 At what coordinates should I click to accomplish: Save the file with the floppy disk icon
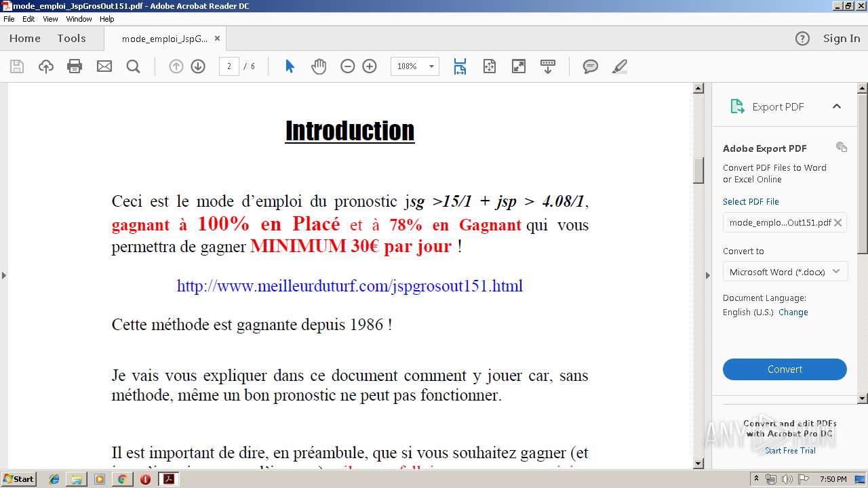click(x=17, y=66)
